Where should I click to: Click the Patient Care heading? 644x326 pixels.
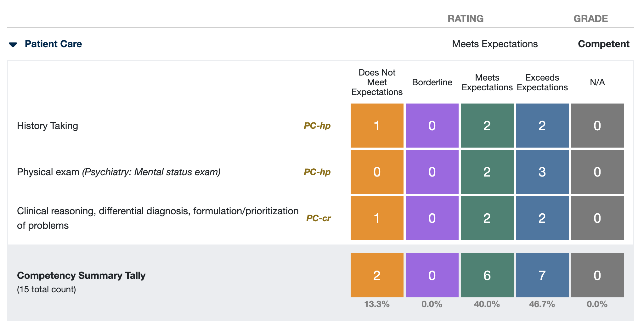[x=53, y=44]
